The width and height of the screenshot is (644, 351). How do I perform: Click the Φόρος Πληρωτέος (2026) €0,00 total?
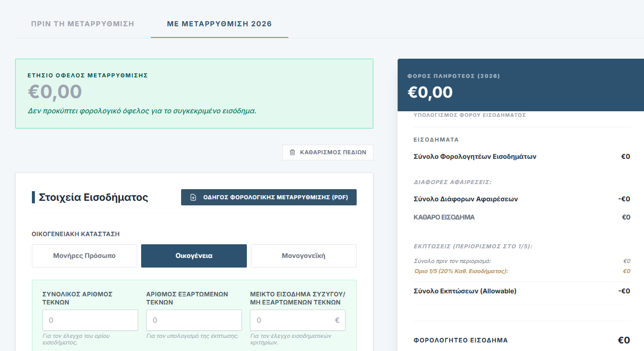(430, 92)
